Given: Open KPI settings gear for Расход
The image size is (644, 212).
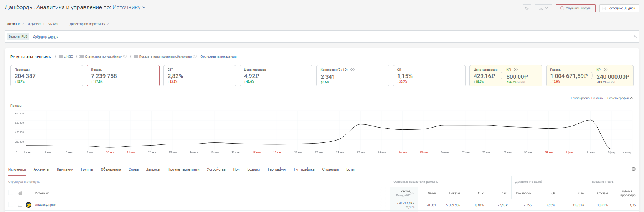Looking at the screenshot, I should 606,70.
